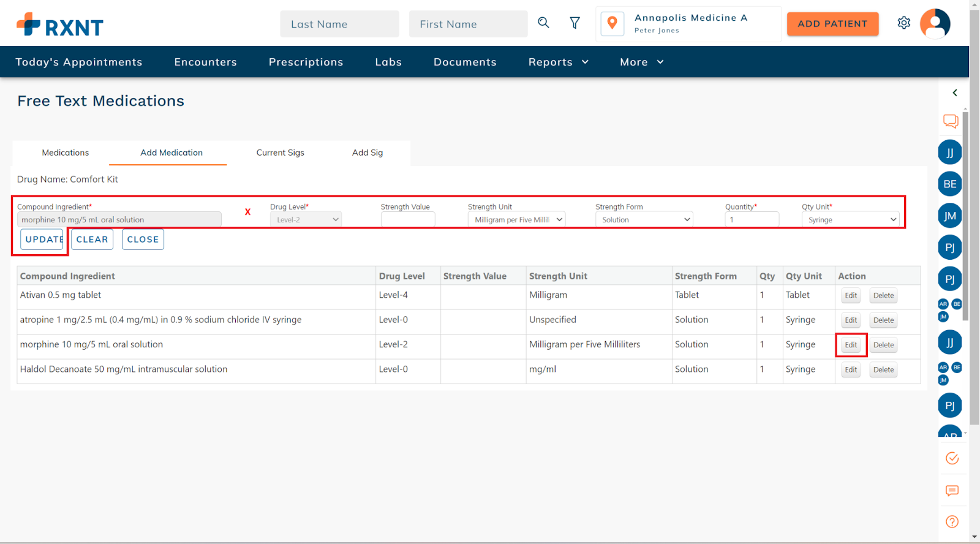Click the location pin icon
The width and height of the screenshot is (980, 544).
point(612,24)
